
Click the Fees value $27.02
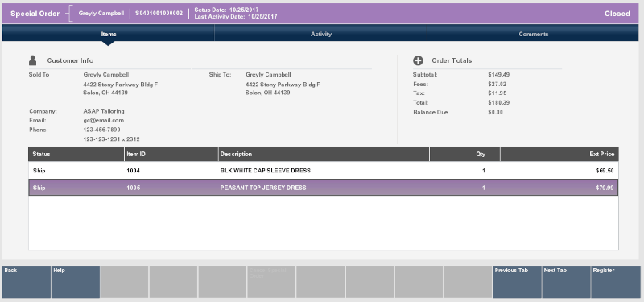tap(497, 85)
